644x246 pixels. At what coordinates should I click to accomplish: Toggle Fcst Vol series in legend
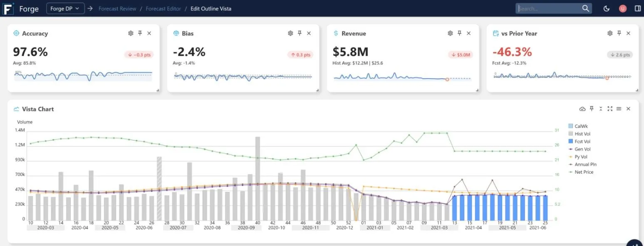(579, 141)
